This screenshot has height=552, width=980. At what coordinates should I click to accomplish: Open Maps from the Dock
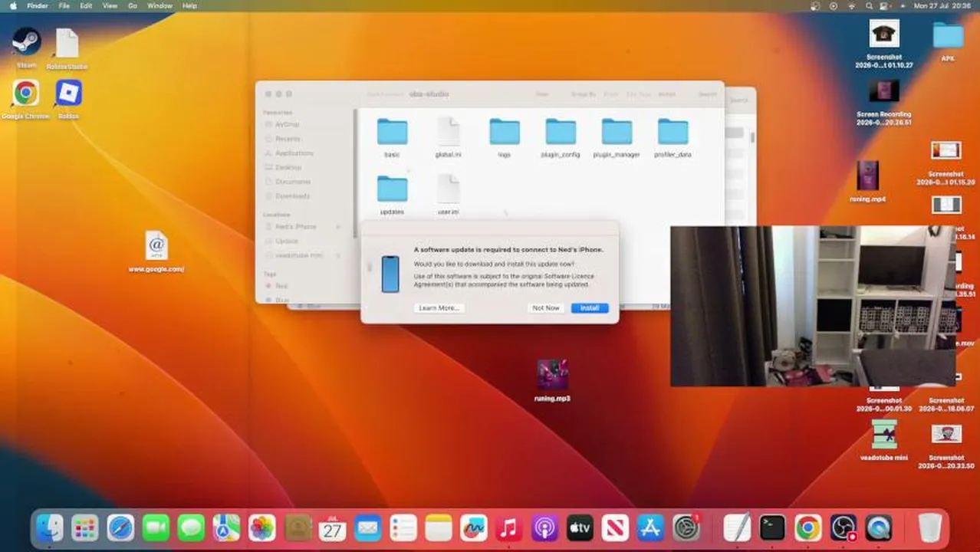[x=226, y=527]
